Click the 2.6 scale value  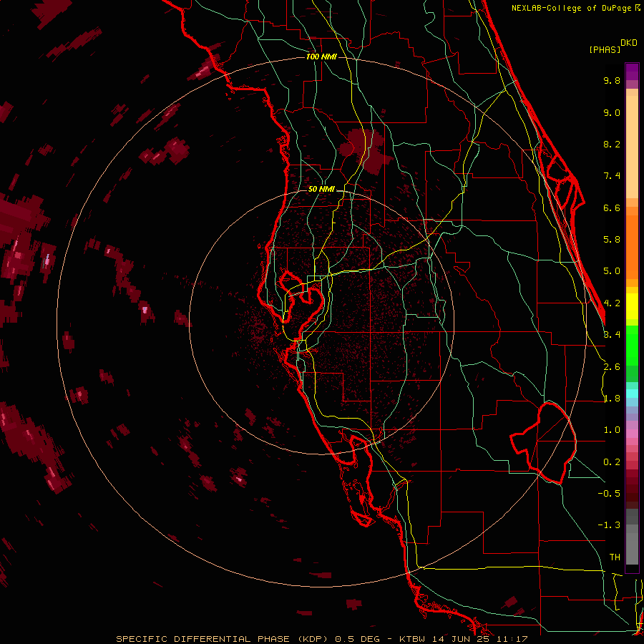coord(612,367)
